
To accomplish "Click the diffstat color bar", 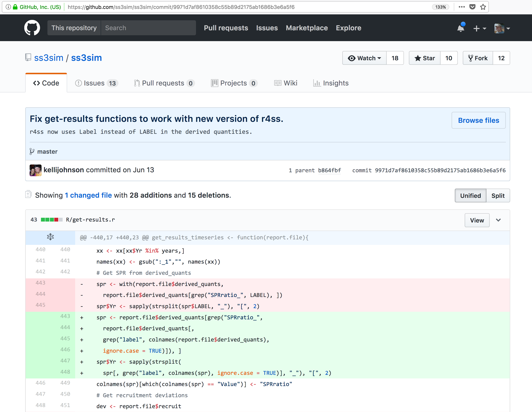I will [x=52, y=220].
